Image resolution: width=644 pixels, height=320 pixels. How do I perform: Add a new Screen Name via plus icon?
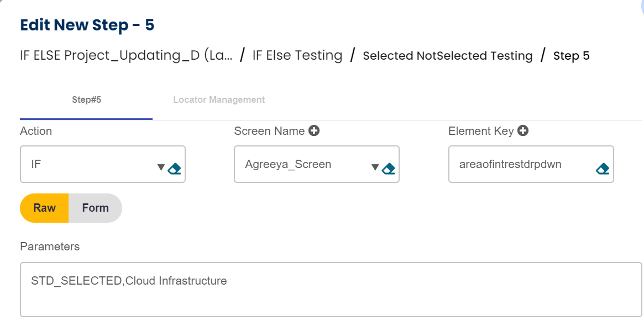tap(314, 131)
